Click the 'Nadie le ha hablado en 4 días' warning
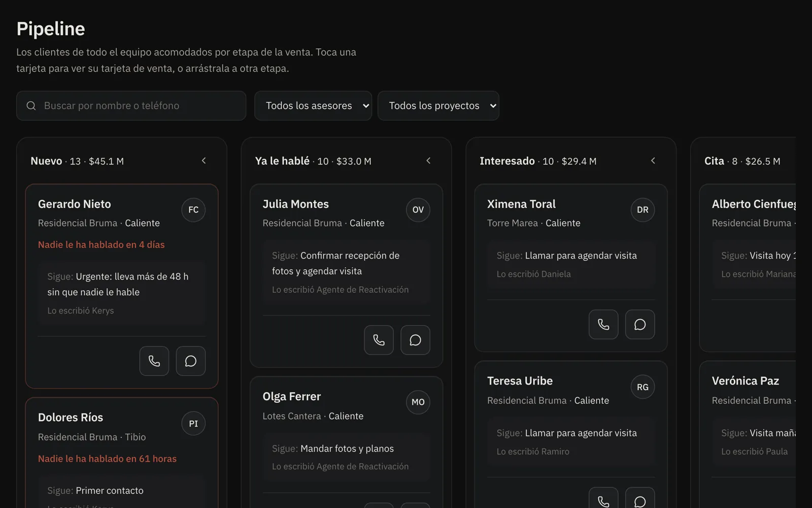The width and height of the screenshot is (812, 508). 101,245
